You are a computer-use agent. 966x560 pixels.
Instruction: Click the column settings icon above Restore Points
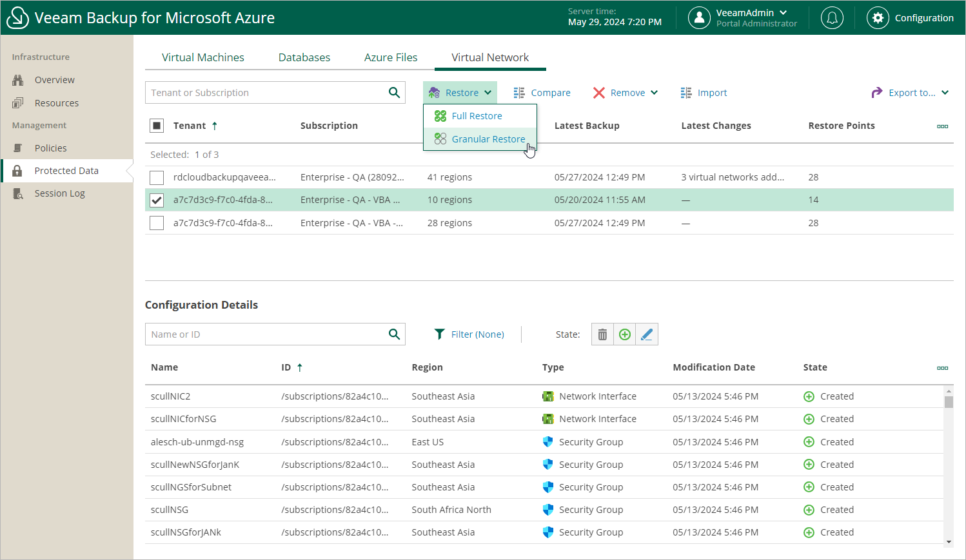tap(942, 126)
